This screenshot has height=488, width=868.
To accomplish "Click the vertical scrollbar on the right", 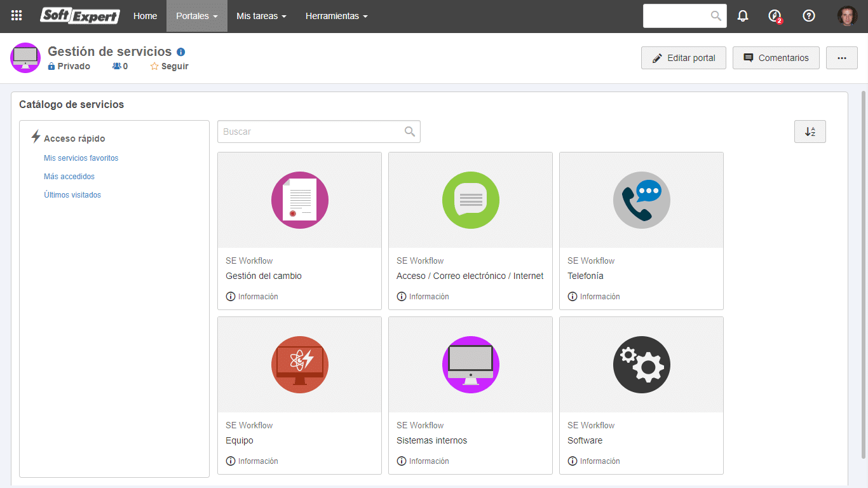I will 864,274.
